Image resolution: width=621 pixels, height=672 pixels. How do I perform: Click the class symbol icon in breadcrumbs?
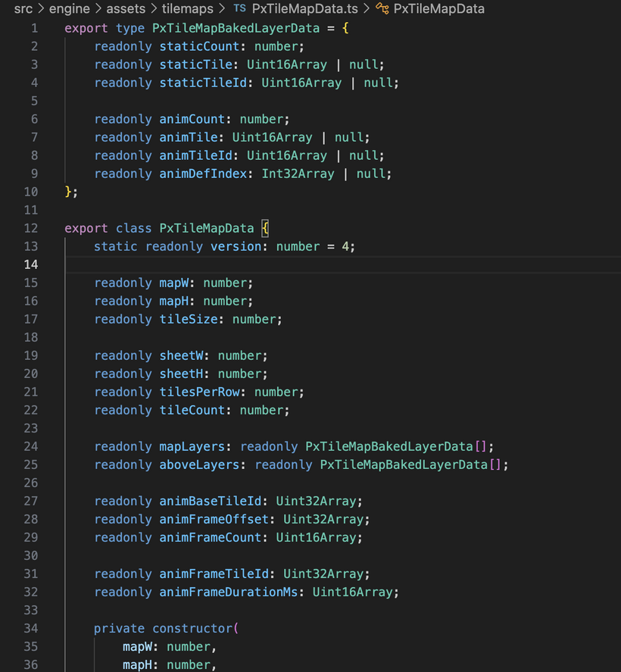pyautogui.click(x=382, y=9)
